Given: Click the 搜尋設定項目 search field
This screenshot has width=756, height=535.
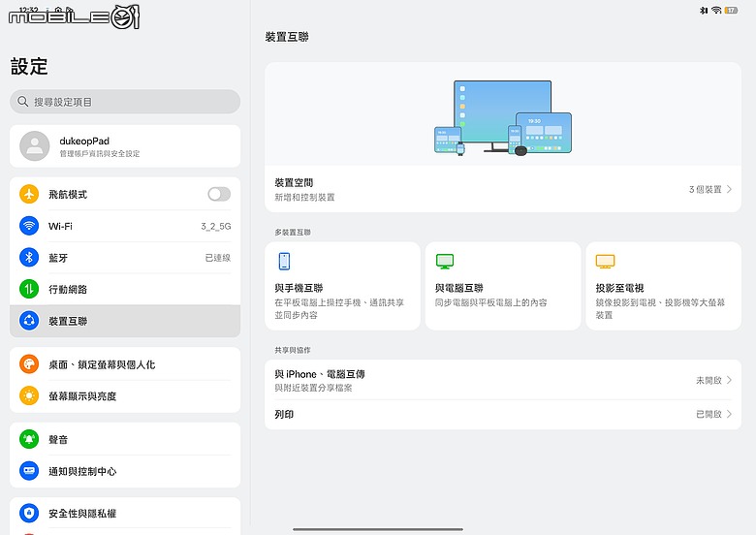Looking at the screenshot, I should [x=125, y=102].
